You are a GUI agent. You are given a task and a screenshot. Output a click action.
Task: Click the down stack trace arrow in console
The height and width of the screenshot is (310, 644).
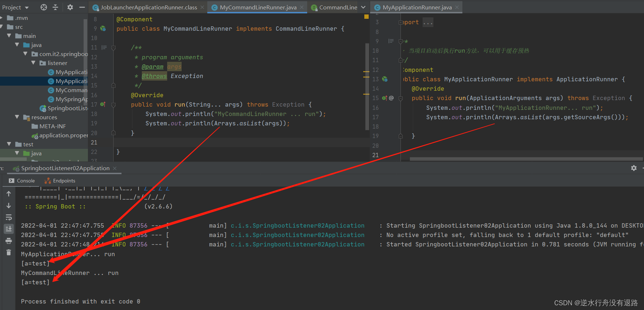9,206
